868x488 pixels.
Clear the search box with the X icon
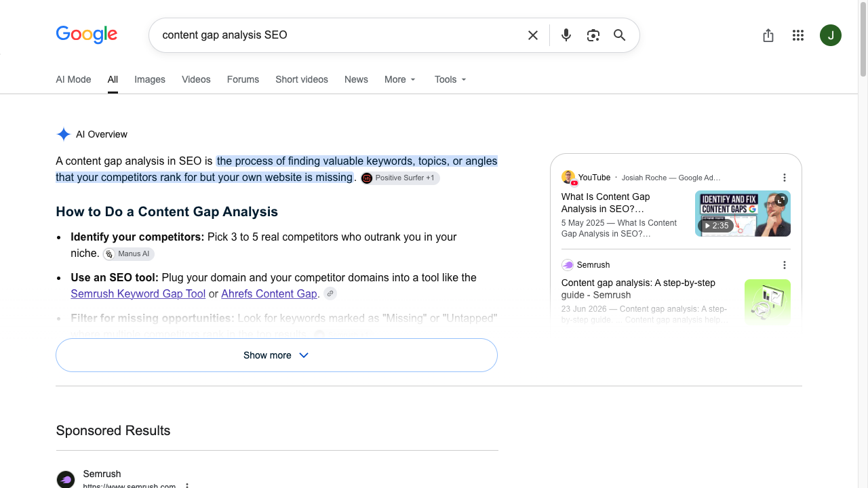click(x=533, y=35)
